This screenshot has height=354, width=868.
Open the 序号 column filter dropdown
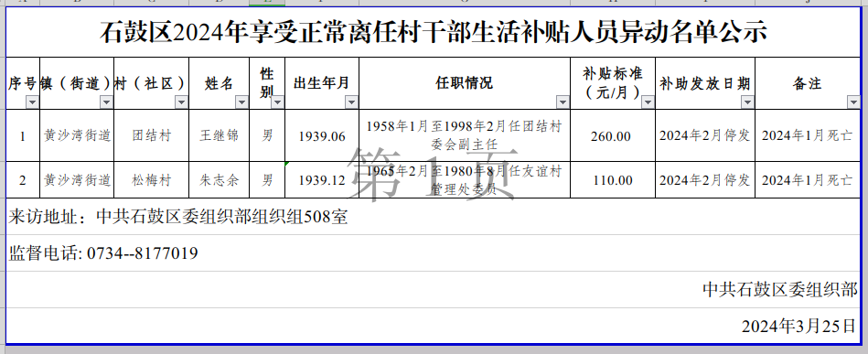33,102
